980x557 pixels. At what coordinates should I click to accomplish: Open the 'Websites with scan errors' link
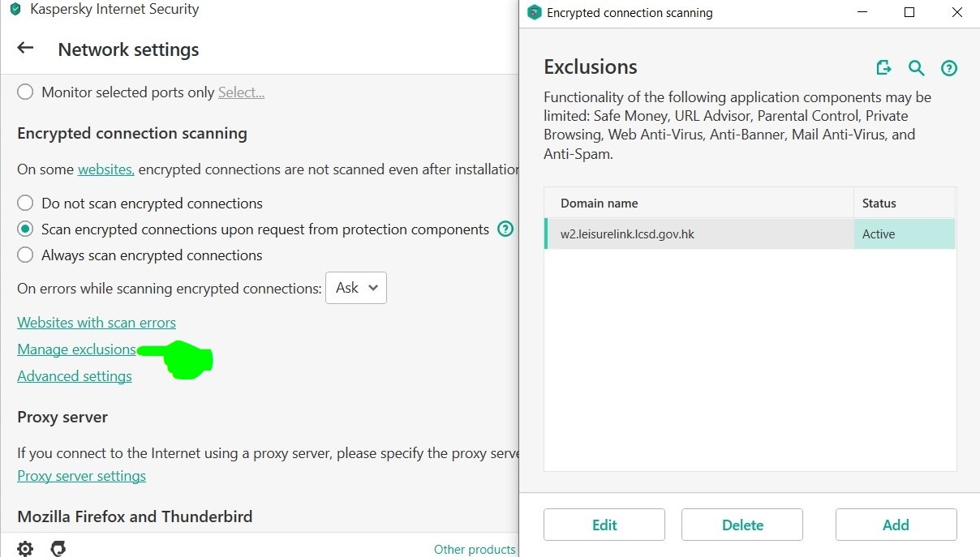point(97,323)
